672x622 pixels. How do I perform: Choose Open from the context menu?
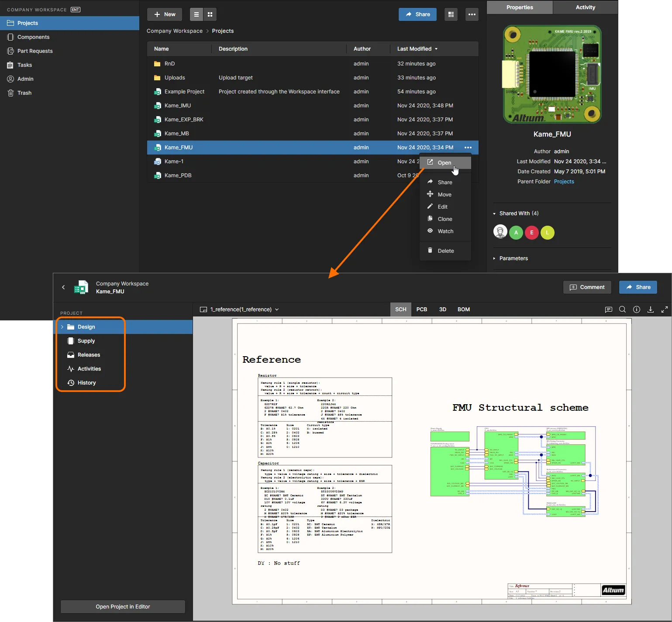coord(445,163)
